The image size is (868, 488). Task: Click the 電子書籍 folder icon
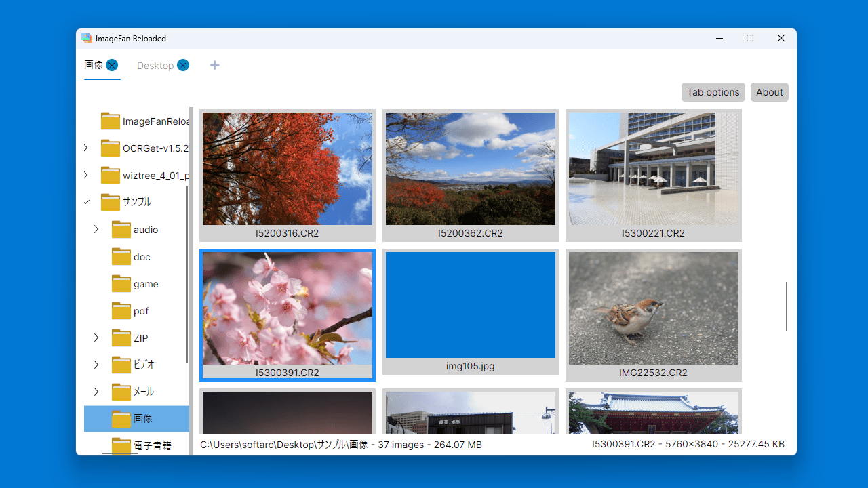tap(121, 445)
